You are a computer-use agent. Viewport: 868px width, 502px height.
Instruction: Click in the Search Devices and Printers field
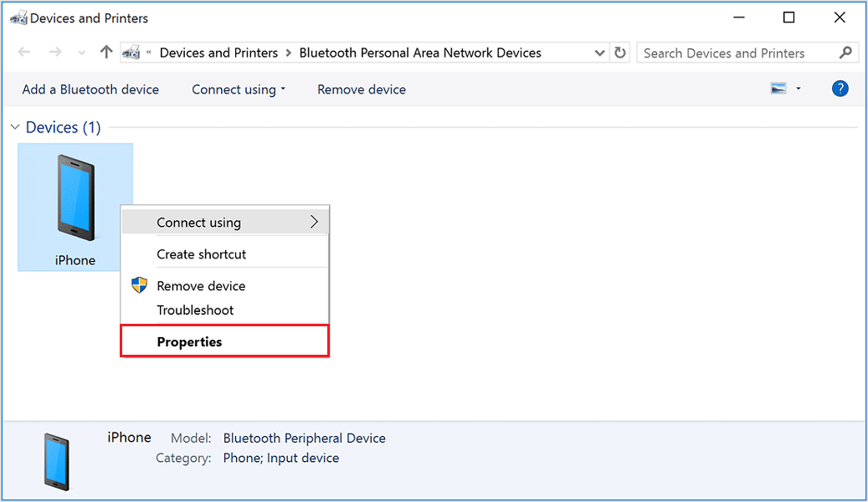[x=737, y=53]
